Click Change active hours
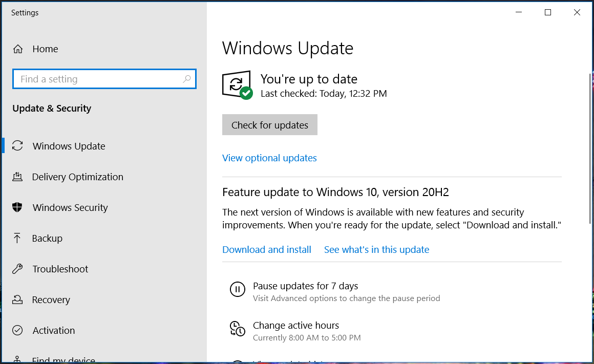594x364 pixels. (296, 325)
